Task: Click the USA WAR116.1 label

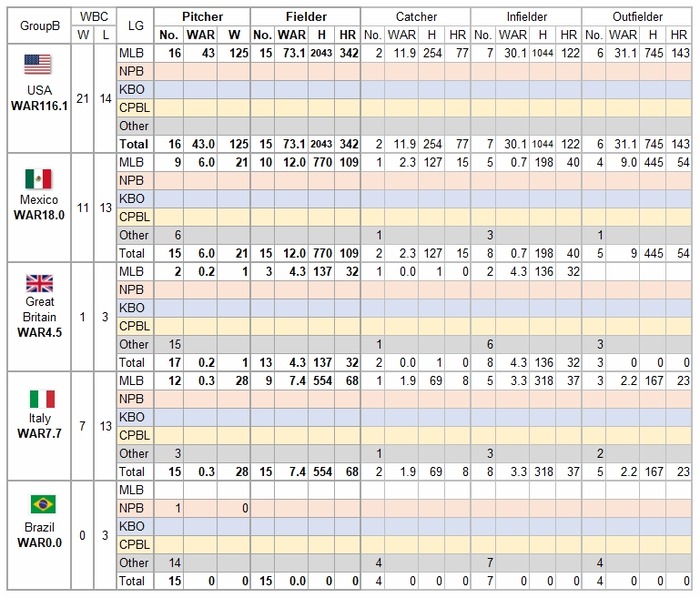Action: pyautogui.click(x=39, y=98)
